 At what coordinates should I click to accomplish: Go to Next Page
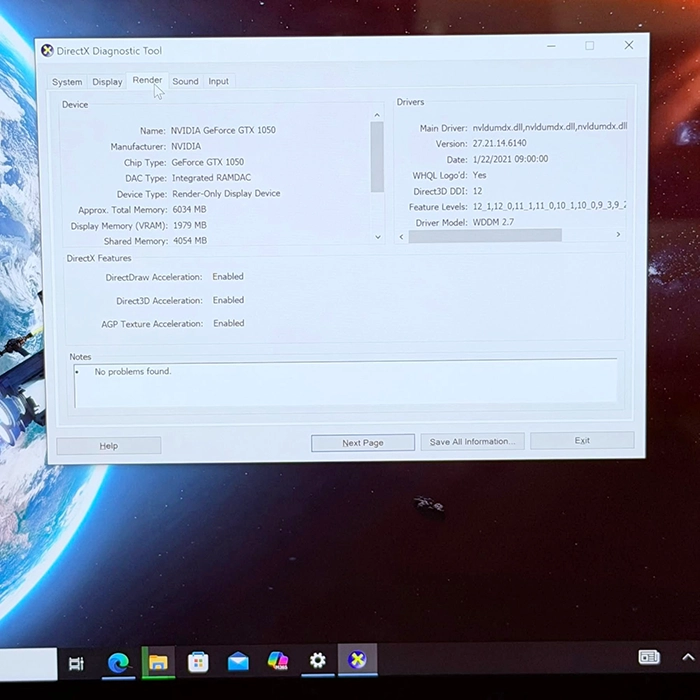tap(362, 443)
